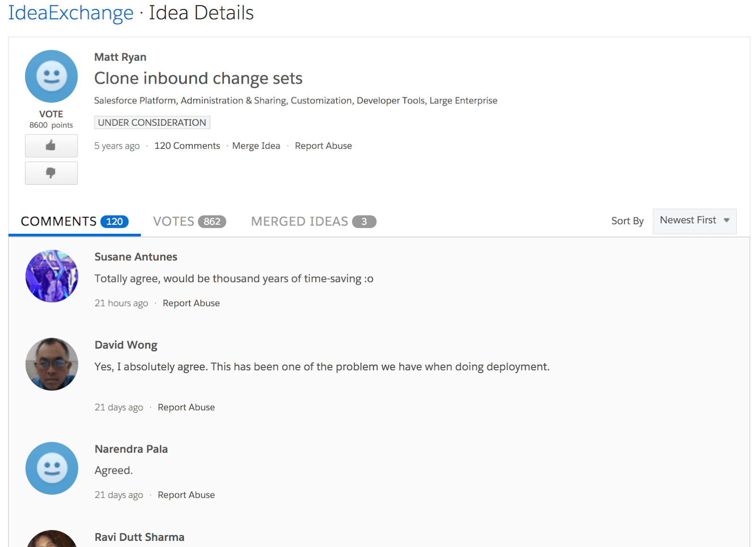Report abuse on Susane Antunes' comment
Screen dimensions: 756x547
pyautogui.click(x=191, y=303)
